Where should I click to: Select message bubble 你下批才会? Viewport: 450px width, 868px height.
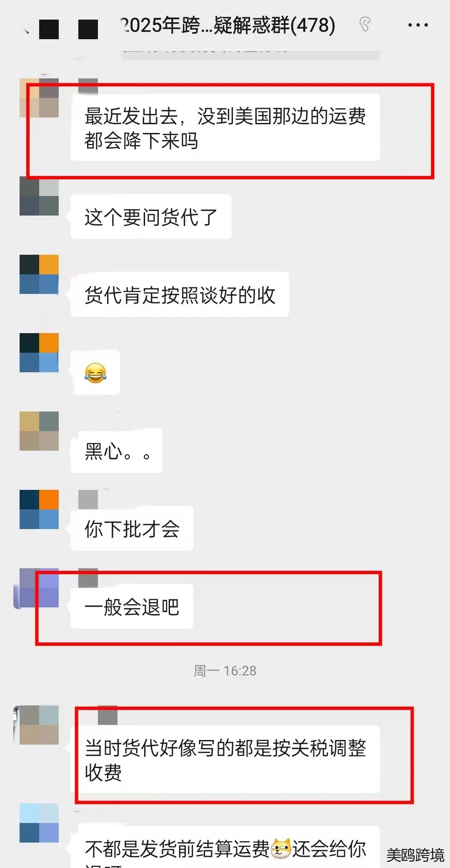(132, 528)
